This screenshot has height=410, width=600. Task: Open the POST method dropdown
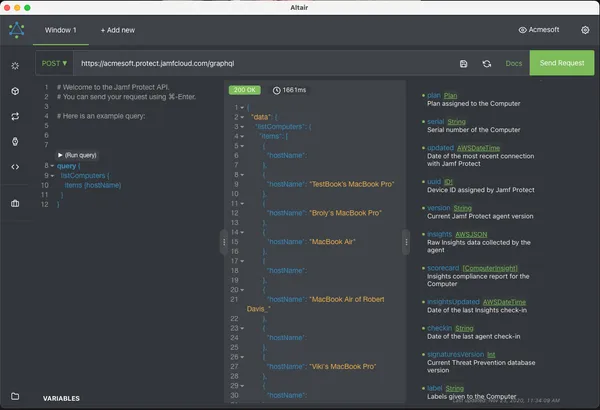pyautogui.click(x=54, y=63)
